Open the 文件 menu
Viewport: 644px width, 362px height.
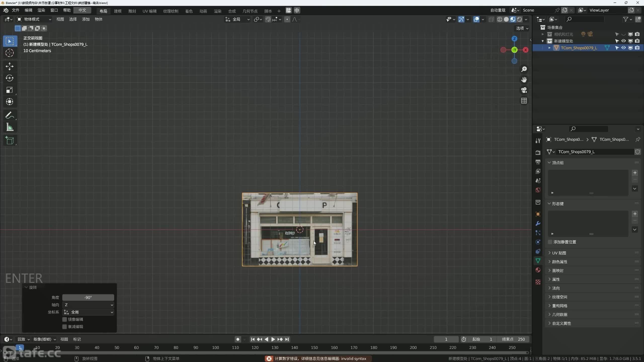[x=16, y=10]
